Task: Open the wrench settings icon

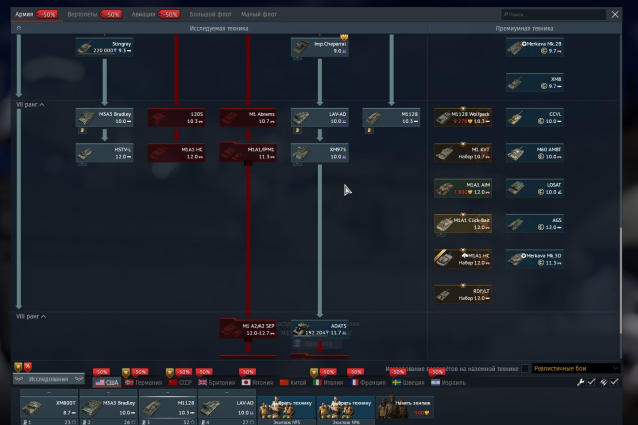Action: pos(581,381)
